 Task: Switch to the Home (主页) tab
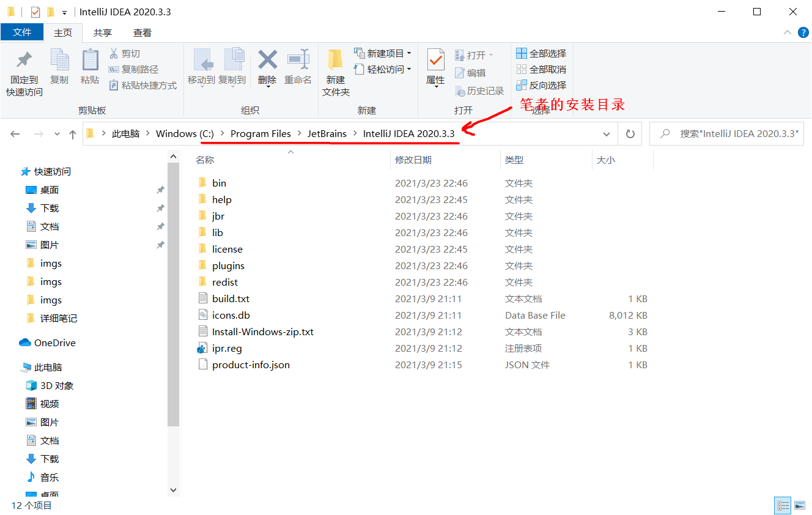click(x=63, y=32)
